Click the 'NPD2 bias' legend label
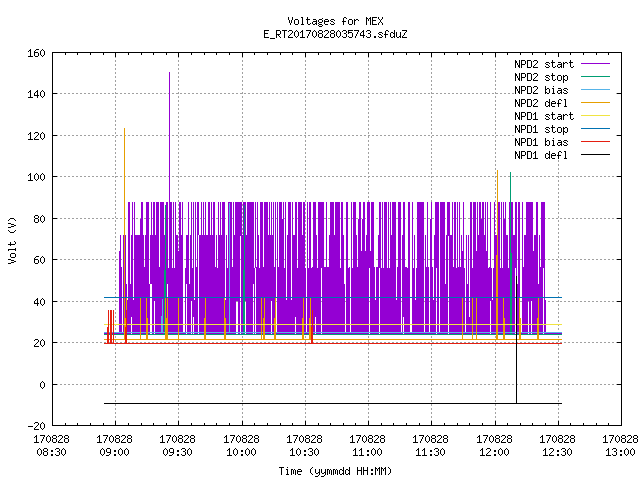Image resolution: width=640 pixels, height=480 pixels. click(x=541, y=90)
